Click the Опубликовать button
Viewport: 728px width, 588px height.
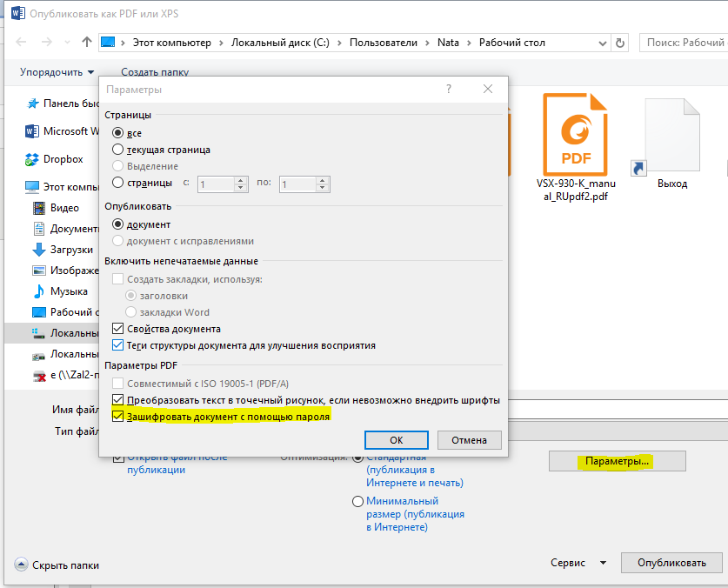point(671,563)
